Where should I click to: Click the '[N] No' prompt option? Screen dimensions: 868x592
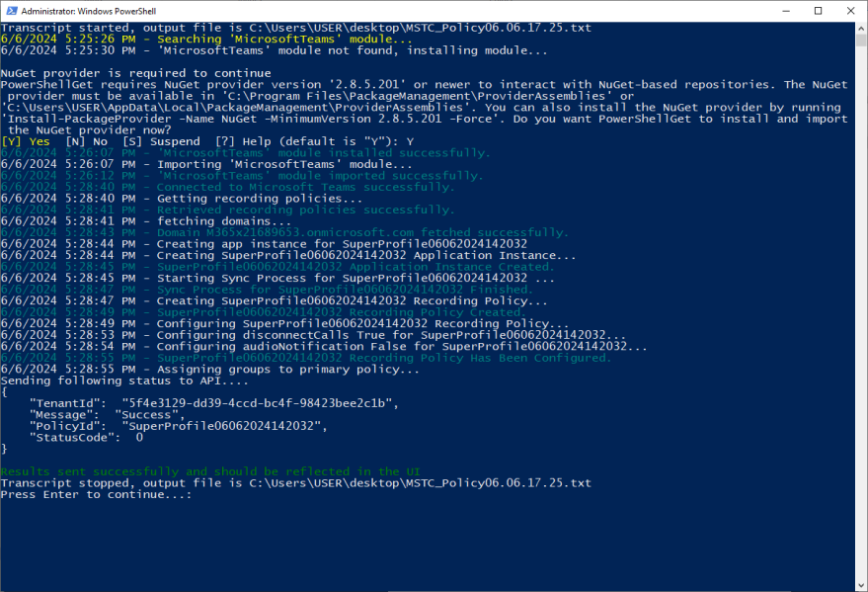87,141
